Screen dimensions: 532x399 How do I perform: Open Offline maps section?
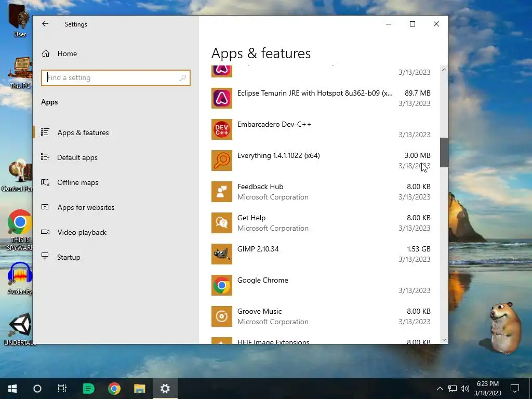point(78,182)
